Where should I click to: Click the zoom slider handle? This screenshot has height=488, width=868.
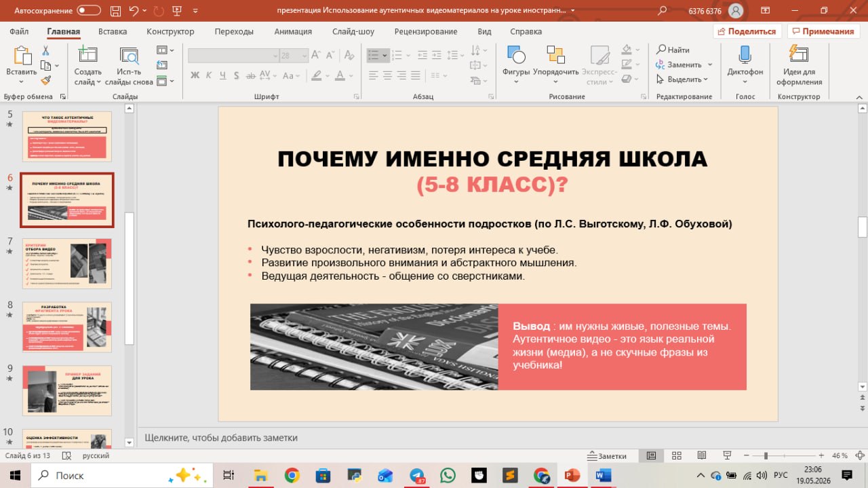[766, 455]
